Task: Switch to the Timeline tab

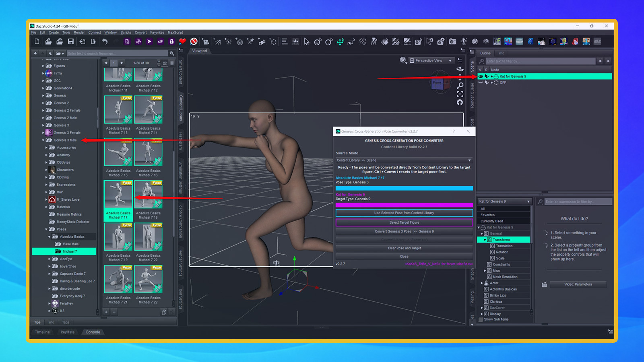Action: click(42, 332)
